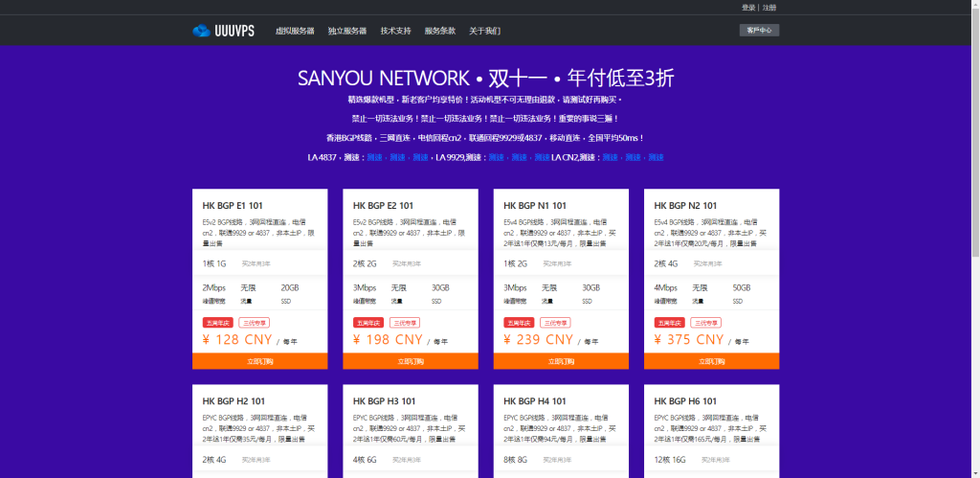Click the 8核 8G spec on the H4 card
Screen dimensions: 980x478
coord(516,460)
